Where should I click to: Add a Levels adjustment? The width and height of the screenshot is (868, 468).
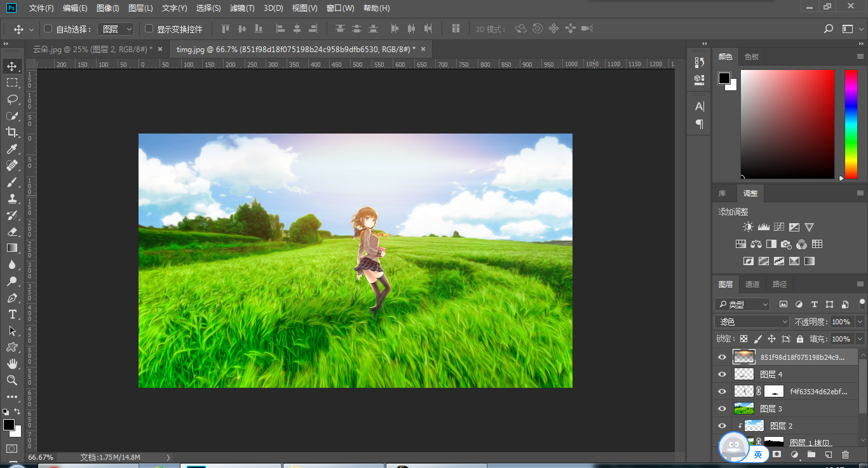(763, 227)
